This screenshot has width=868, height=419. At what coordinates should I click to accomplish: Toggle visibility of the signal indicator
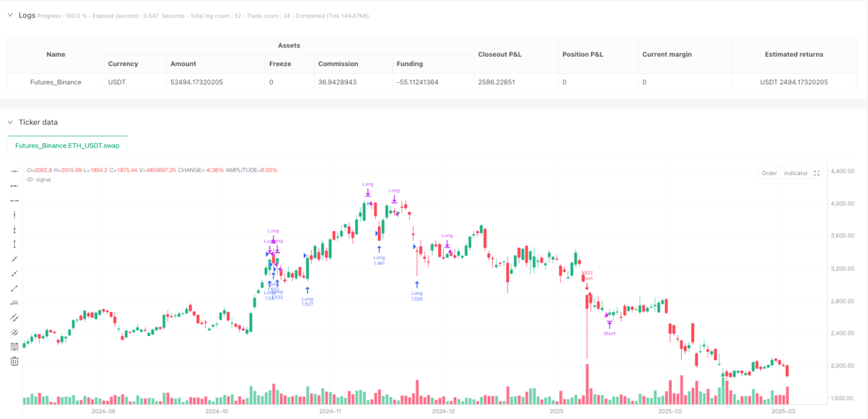click(x=30, y=179)
